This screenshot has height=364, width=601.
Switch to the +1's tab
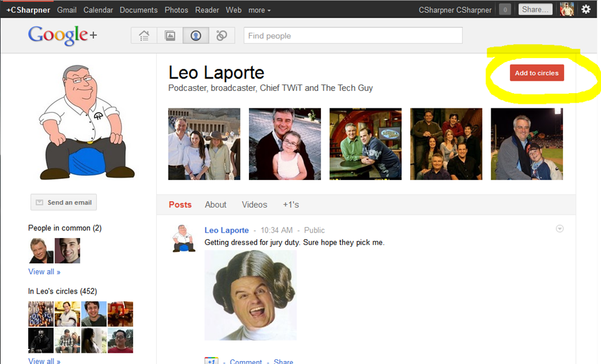point(291,205)
